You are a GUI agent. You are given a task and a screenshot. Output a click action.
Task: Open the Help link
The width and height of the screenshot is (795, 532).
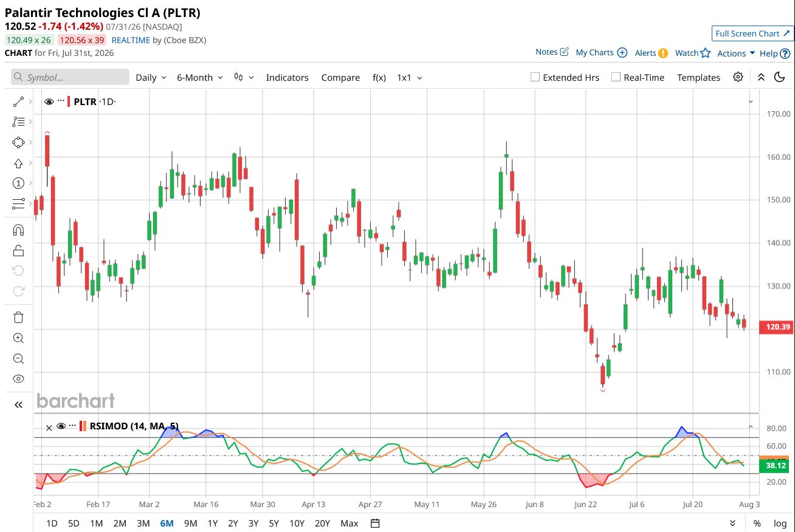[x=775, y=53]
